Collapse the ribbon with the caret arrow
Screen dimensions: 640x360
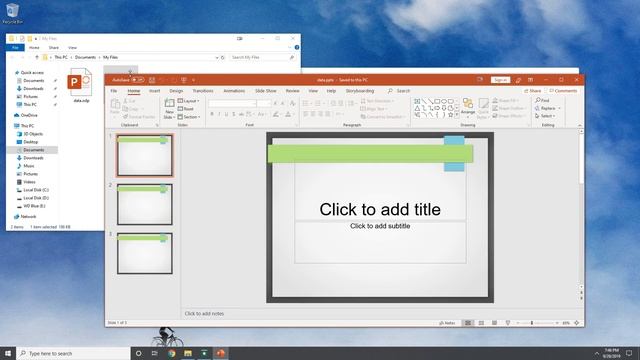click(x=580, y=125)
